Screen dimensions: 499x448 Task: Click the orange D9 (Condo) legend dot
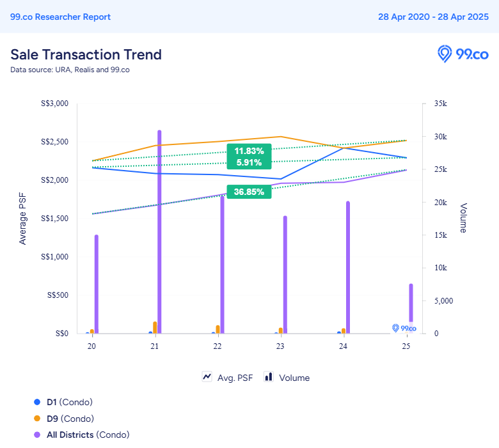tap(37, 419)
